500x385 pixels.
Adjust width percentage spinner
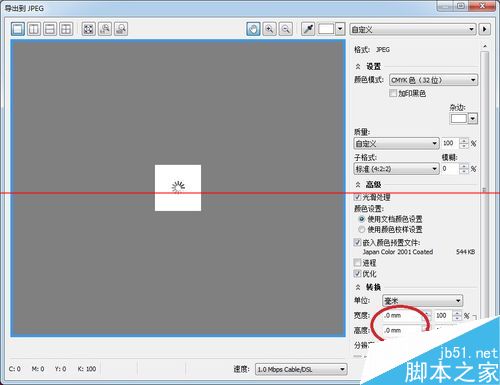click(457, 315)
